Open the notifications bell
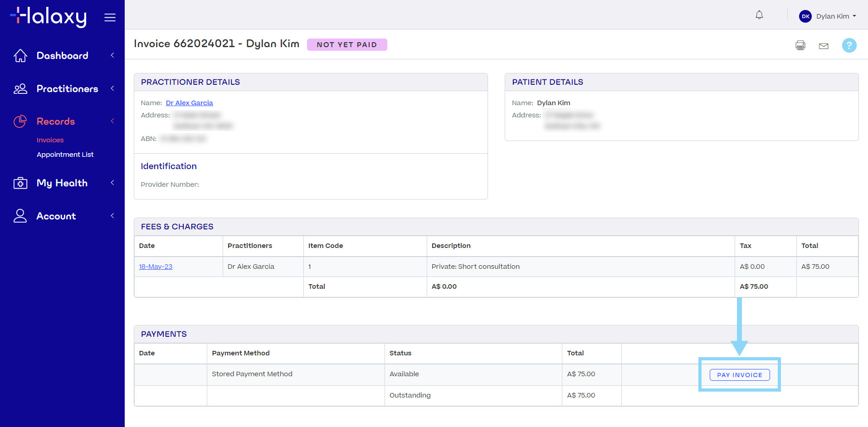Image resolution: width=868 pixels, height=427 pixels. click(x=759, y=15)
